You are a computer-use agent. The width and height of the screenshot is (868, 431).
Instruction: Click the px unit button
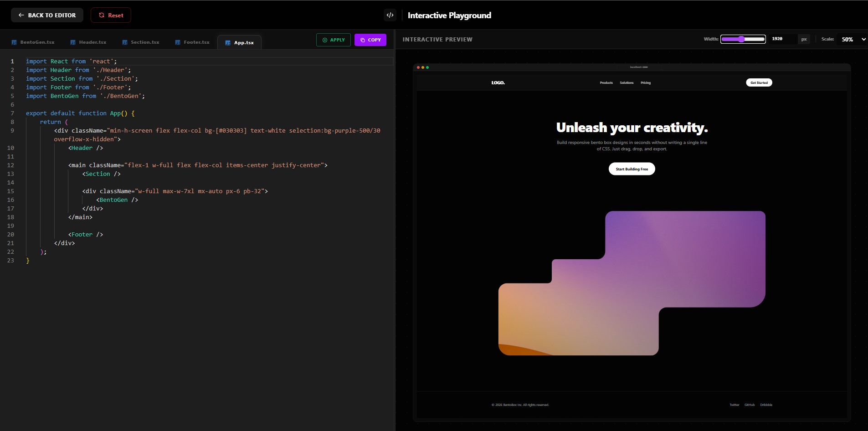(x=804, y=39)
